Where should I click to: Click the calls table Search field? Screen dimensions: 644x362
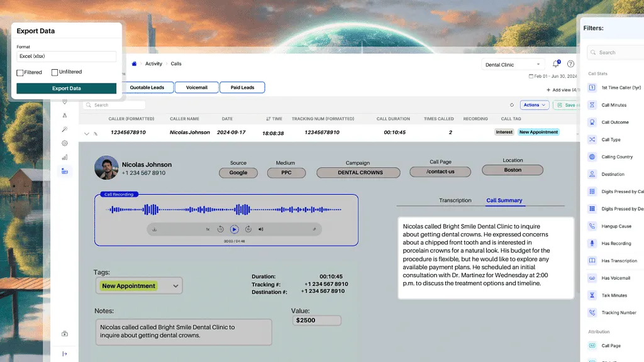(114, 105)
